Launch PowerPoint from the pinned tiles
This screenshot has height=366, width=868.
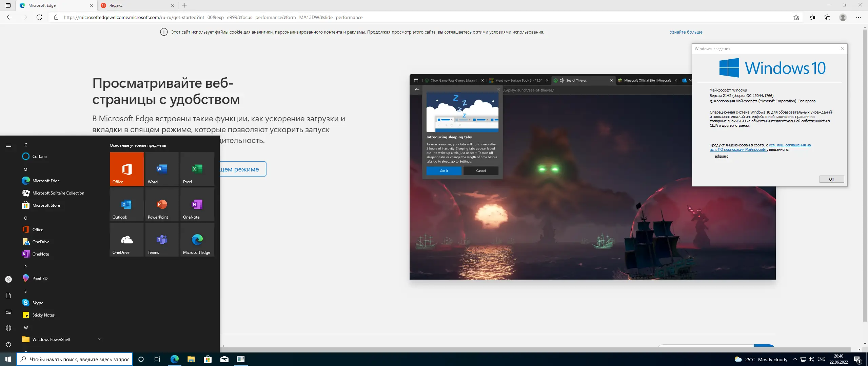[x=162, y=204]
